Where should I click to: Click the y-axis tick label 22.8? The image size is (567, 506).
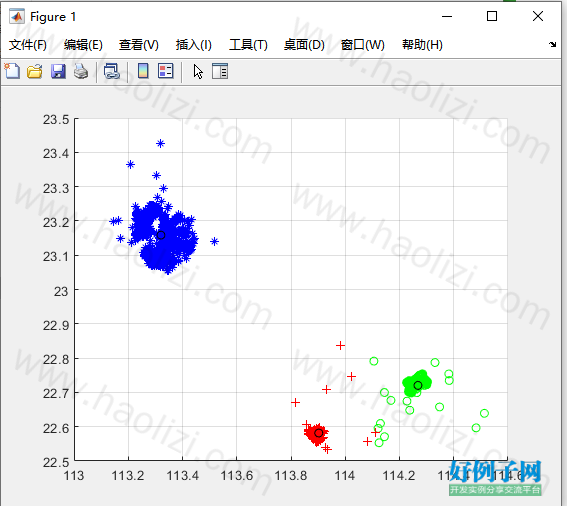click(56, 360)
